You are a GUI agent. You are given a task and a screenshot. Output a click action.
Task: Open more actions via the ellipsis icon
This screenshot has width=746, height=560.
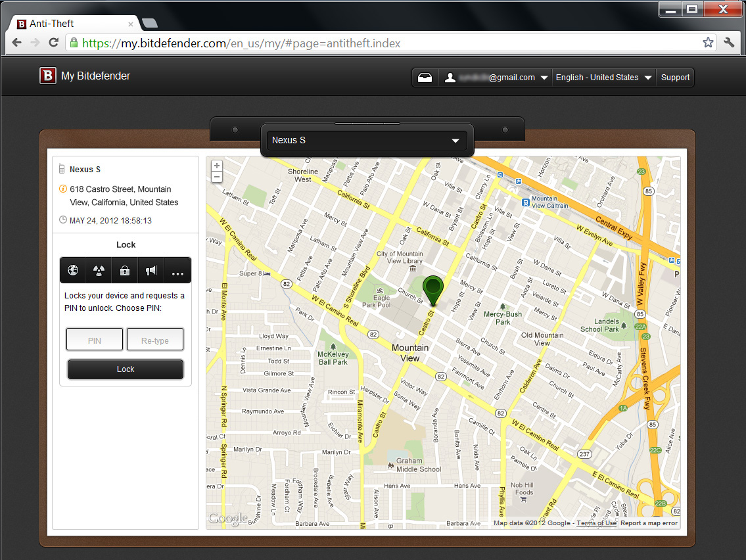coord(177,271)
